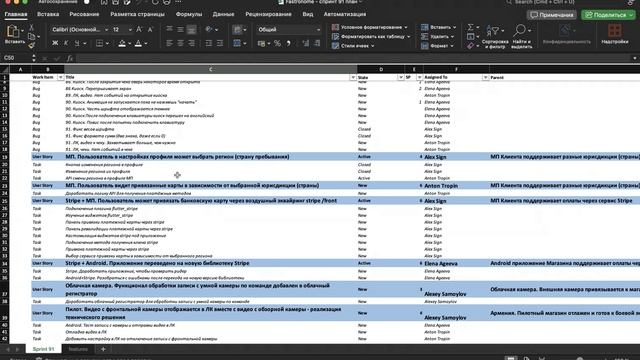Screen dimensions: 640x360
Task: Decrease indent
Action: tap(209, 43)
